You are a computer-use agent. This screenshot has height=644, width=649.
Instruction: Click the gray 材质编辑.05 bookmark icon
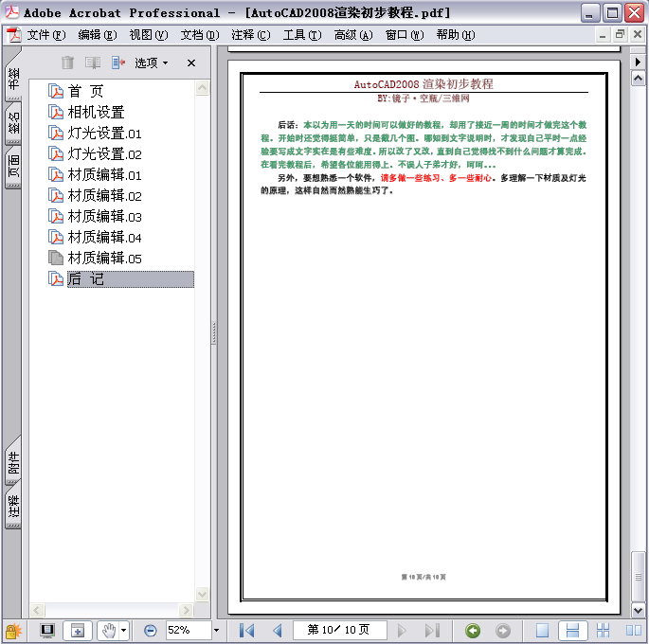56,259
